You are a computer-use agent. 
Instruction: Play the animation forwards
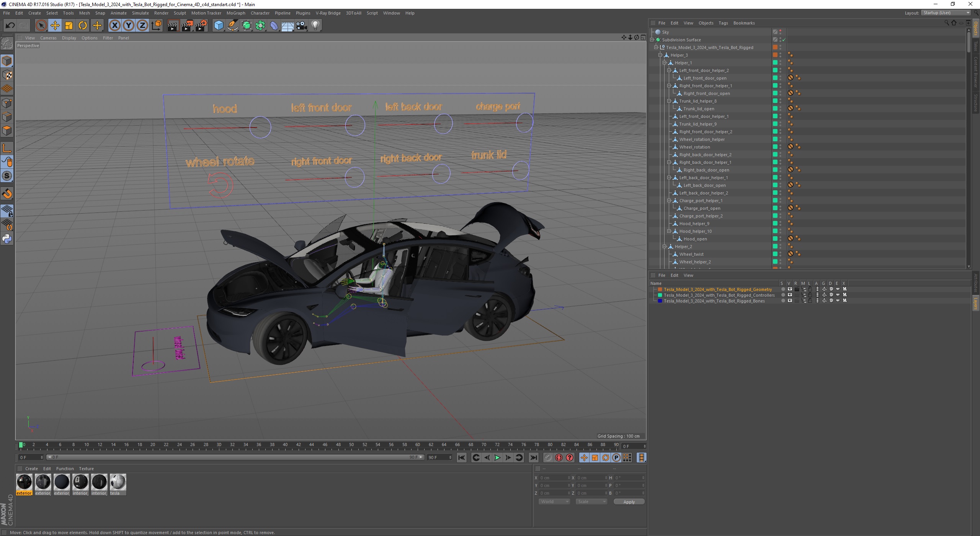pos(497,458)
